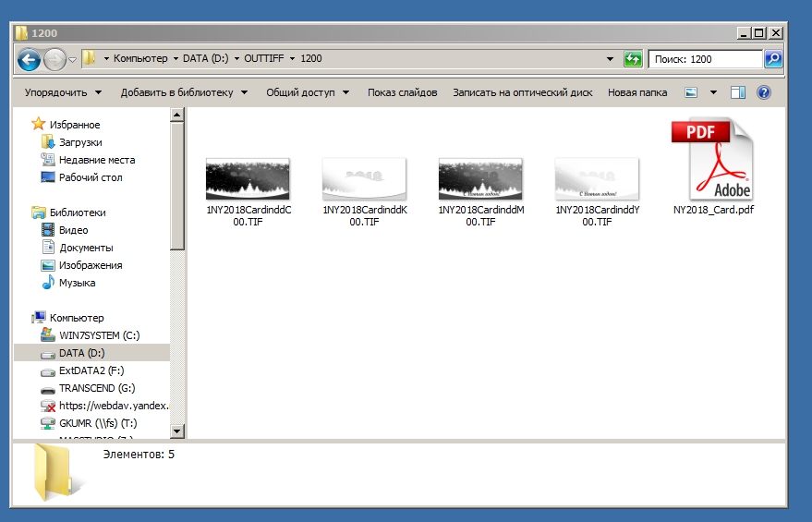Screen dimensions: 812x522
Task: Click navigation pane scroll up arrow
Action: click(x=177, y=115)
